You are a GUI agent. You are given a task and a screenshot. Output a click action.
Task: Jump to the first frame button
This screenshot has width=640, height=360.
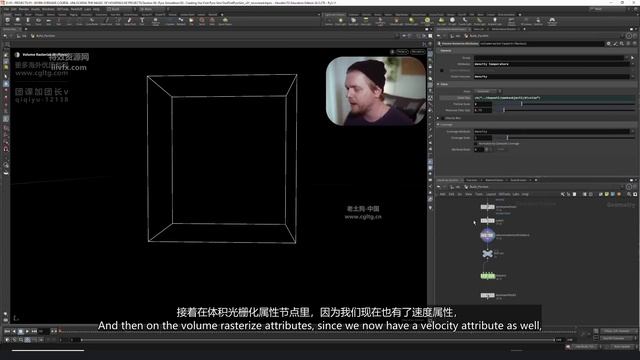(7, 331)
